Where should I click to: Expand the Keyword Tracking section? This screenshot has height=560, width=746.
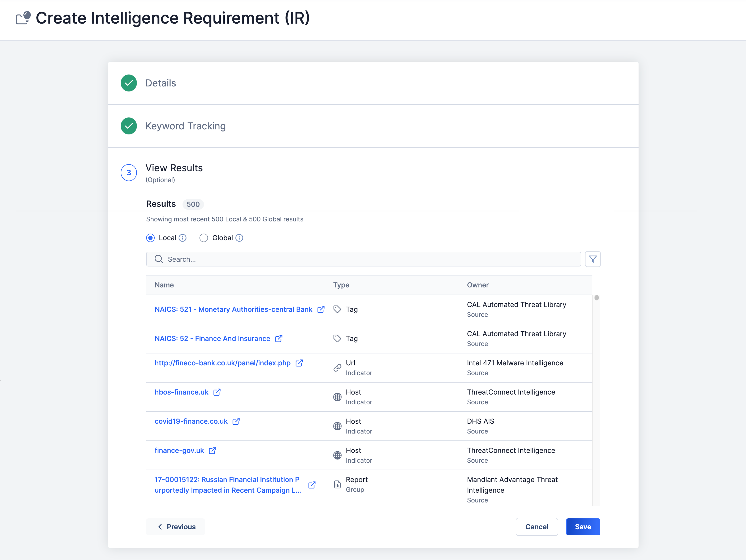click(x=185, y=126)
